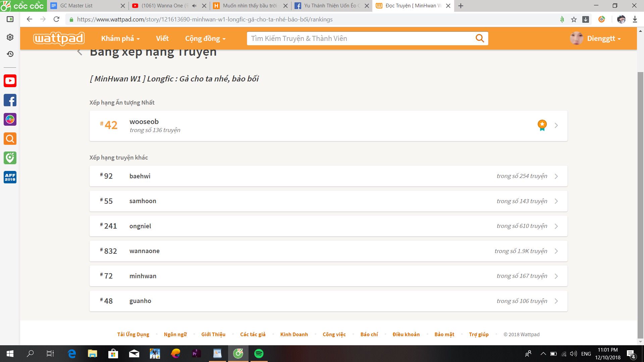Open the Trợ giúp footer link
644x362 pixels.
[x=479, y=334]
